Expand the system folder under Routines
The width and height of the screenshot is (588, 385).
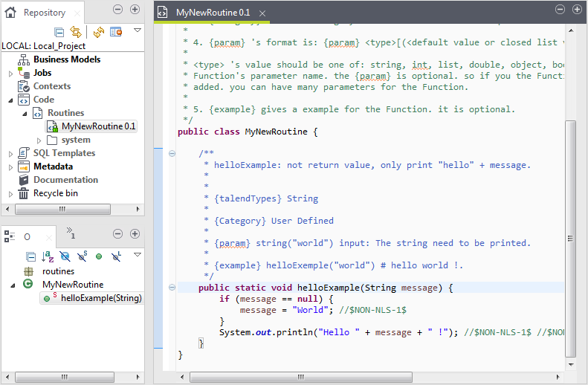pos(39,140)
